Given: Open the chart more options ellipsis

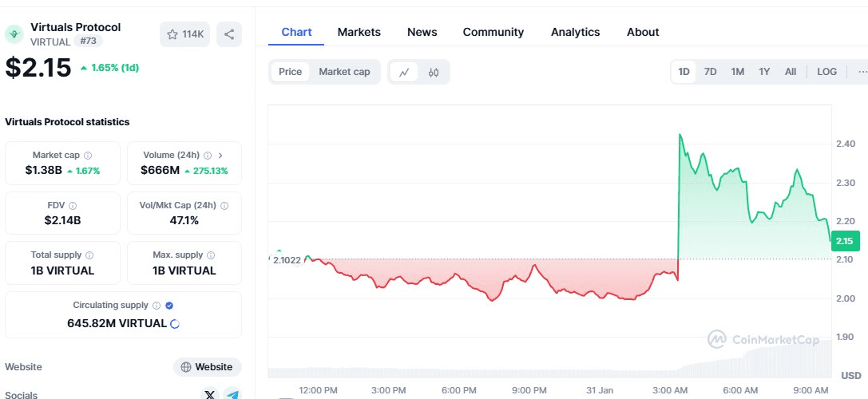Looking at the screenshot, I should (862, 72).
